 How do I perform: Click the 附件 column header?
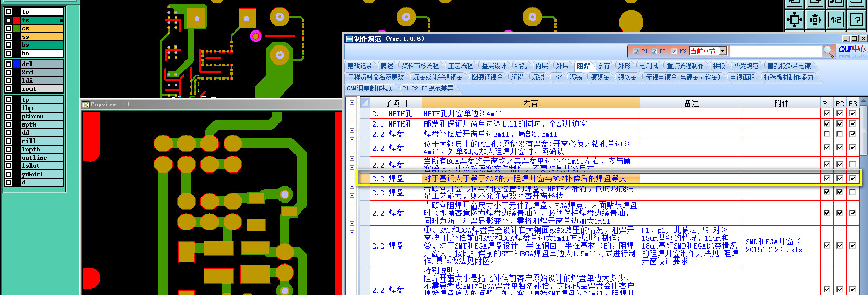point(782,103)
